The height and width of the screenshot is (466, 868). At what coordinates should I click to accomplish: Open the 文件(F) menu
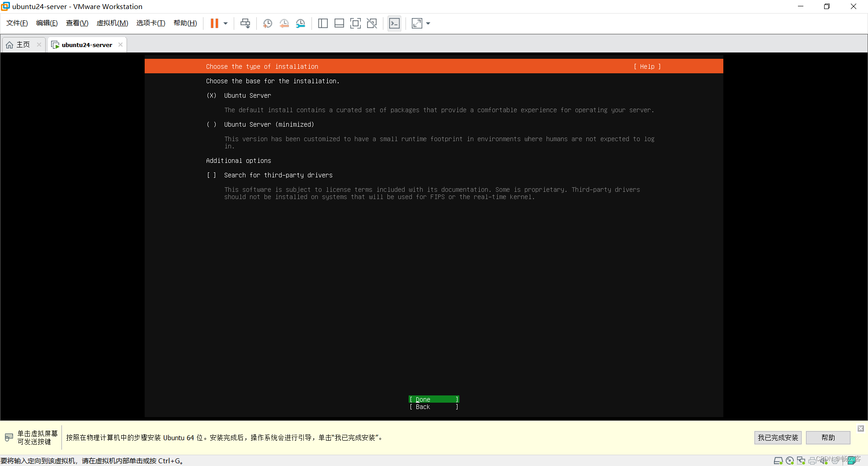coord(17,23)
